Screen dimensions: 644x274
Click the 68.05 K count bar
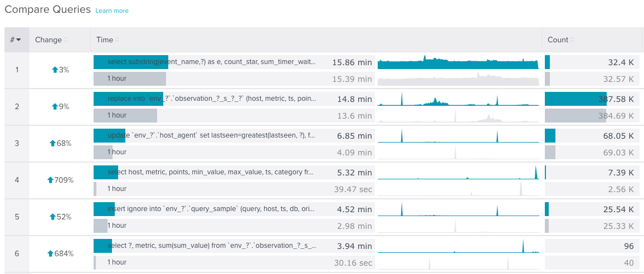pos(550,135)
